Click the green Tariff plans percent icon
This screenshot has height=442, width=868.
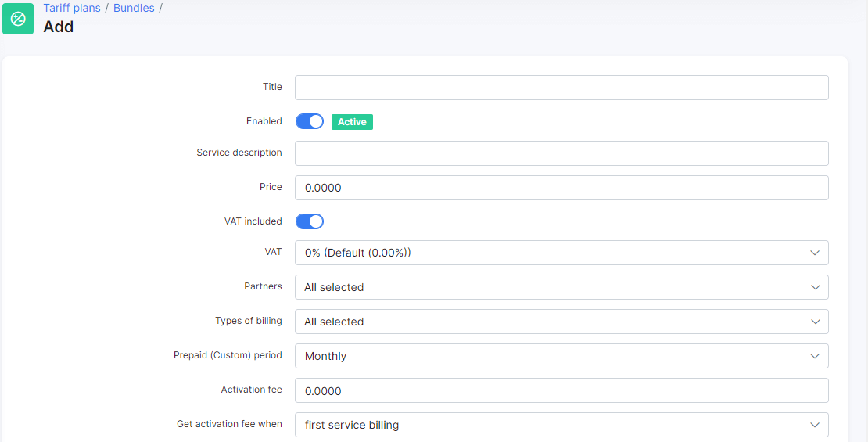coord(18,19)
